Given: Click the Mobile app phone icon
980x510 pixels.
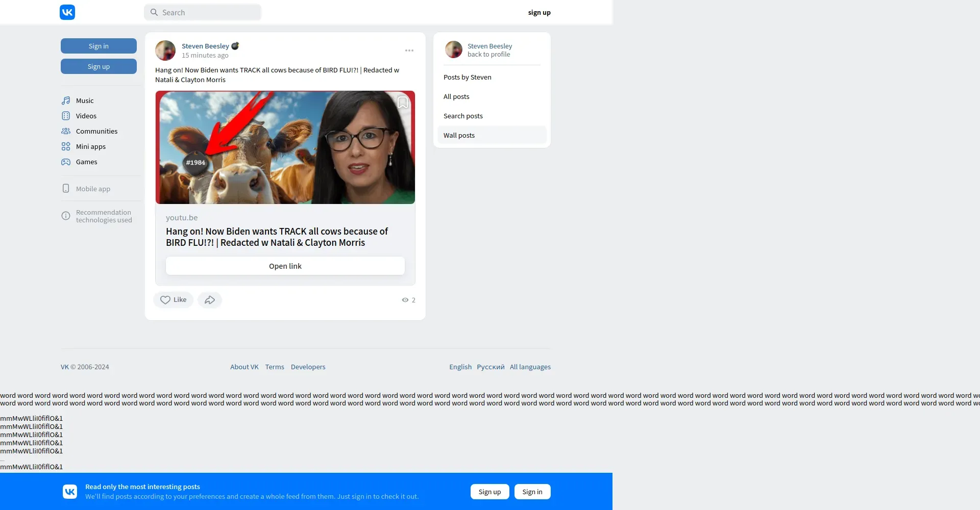Looking at the screenshot, I should [66, 188].
